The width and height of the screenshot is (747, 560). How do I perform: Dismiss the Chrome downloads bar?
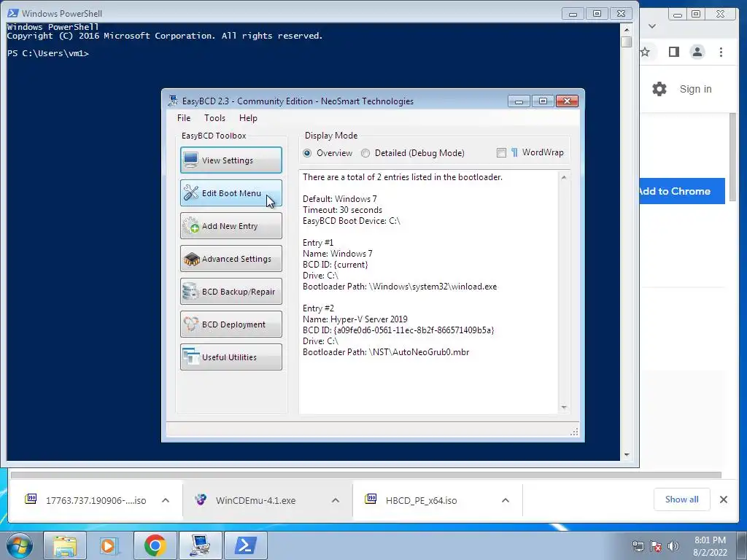pyautogui.click(x=723, y=499)
